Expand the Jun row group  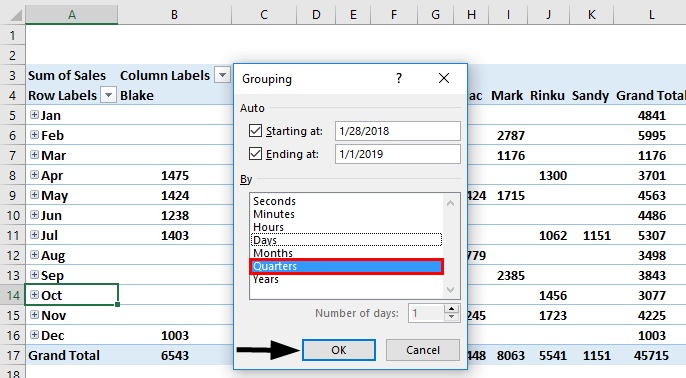point(34,214)
